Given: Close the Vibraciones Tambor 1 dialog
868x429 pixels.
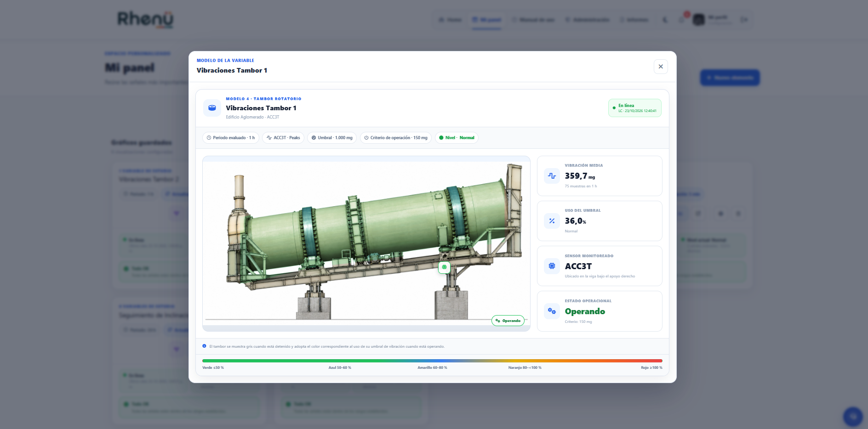Looking at the screenshot, I should point(661,67).
